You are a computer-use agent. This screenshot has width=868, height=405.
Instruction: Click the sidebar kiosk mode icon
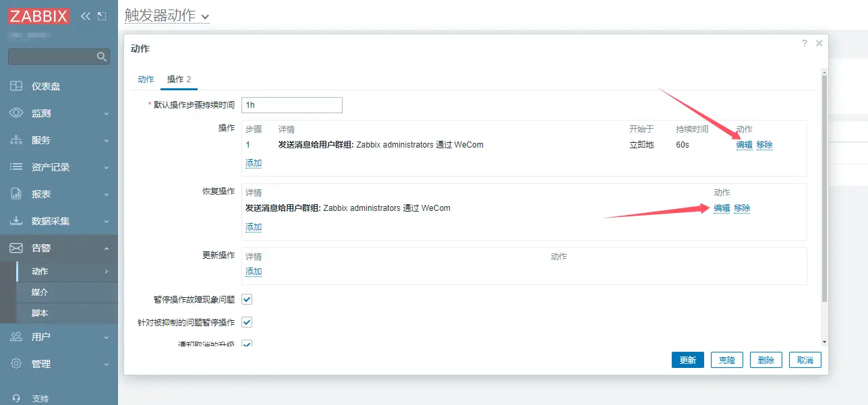tap(102, 15)
